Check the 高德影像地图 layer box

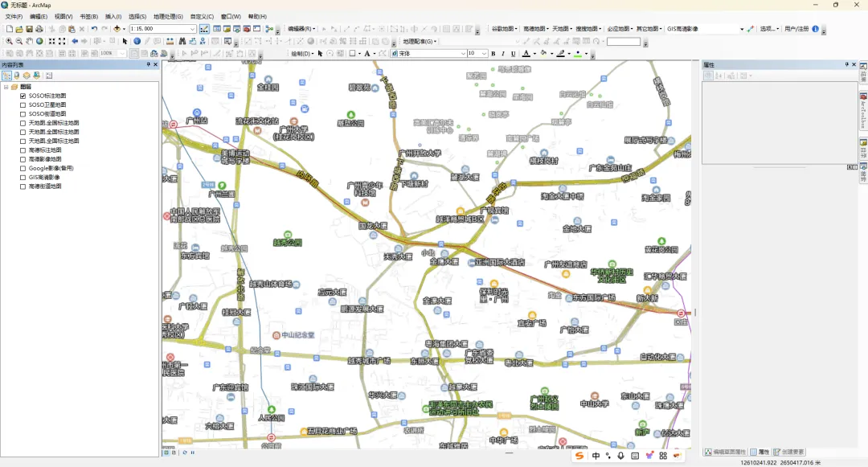(x=23, y=159)
